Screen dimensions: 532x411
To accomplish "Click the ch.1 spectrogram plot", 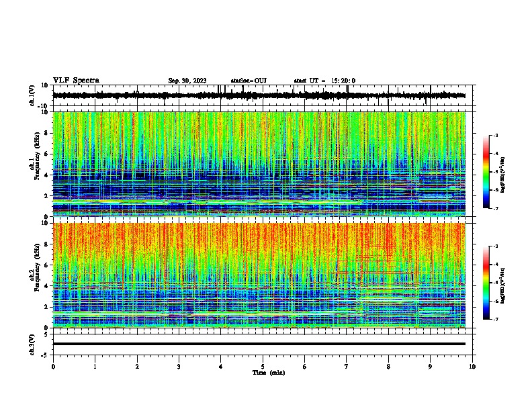I will 259,164.
